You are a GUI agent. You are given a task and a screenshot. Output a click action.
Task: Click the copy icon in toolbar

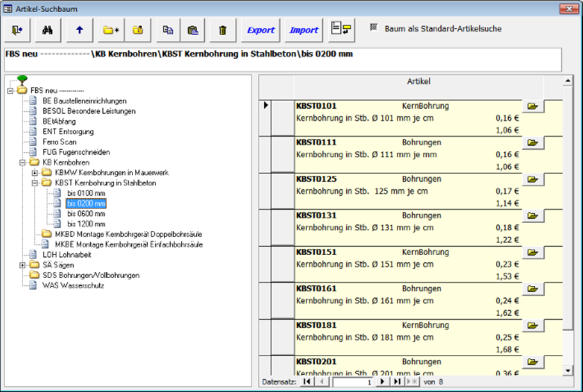[x=168, y=30]
